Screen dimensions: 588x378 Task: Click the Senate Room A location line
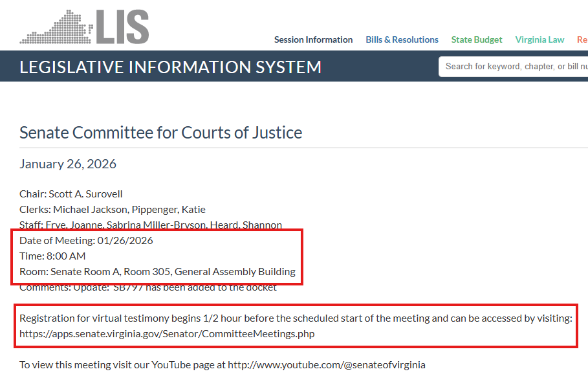tap(157, 271)
